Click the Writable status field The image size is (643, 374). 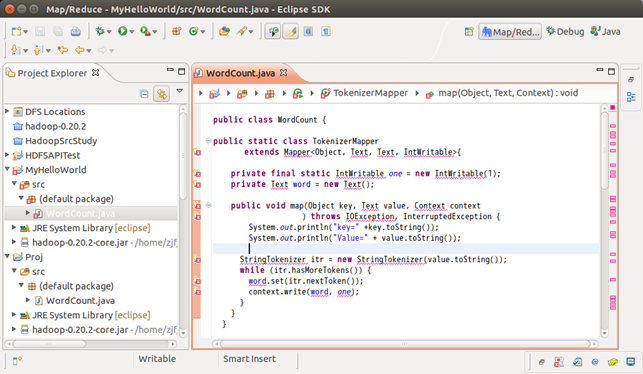[157, 359]
